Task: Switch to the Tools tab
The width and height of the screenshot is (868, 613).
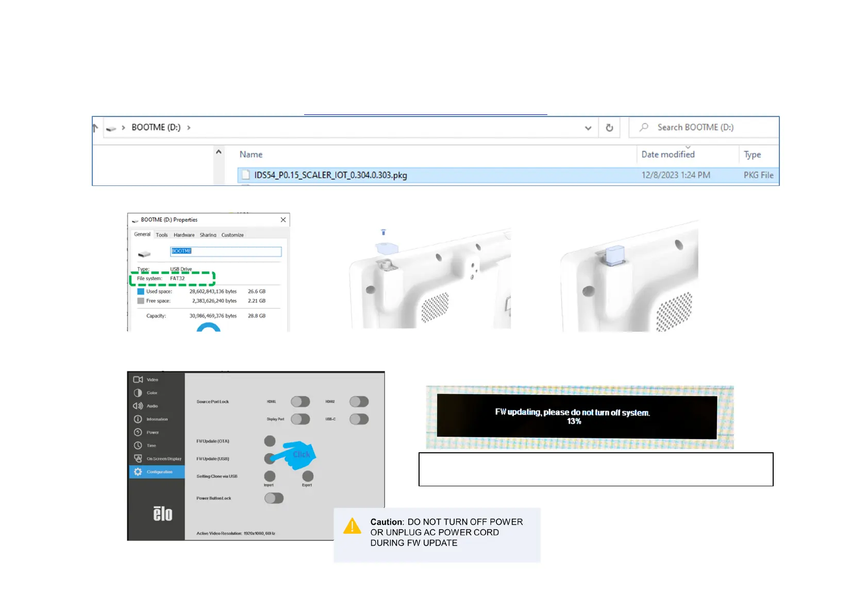Action: pyautogui.click(x=162, y=235)
